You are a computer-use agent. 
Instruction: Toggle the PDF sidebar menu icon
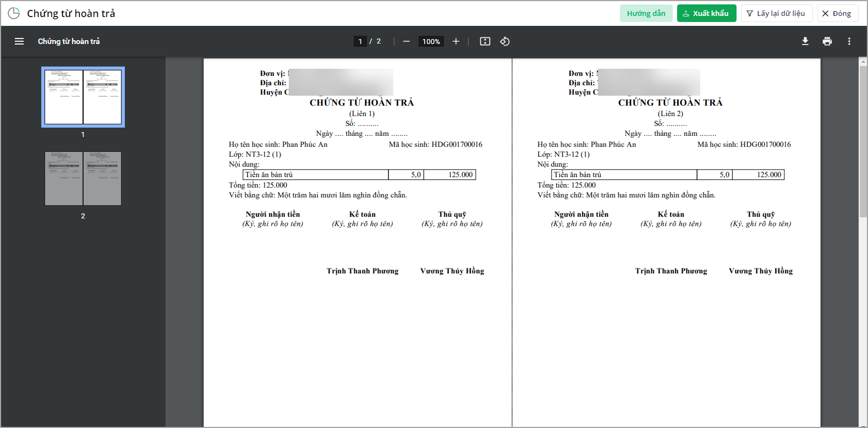coord(19,41)
